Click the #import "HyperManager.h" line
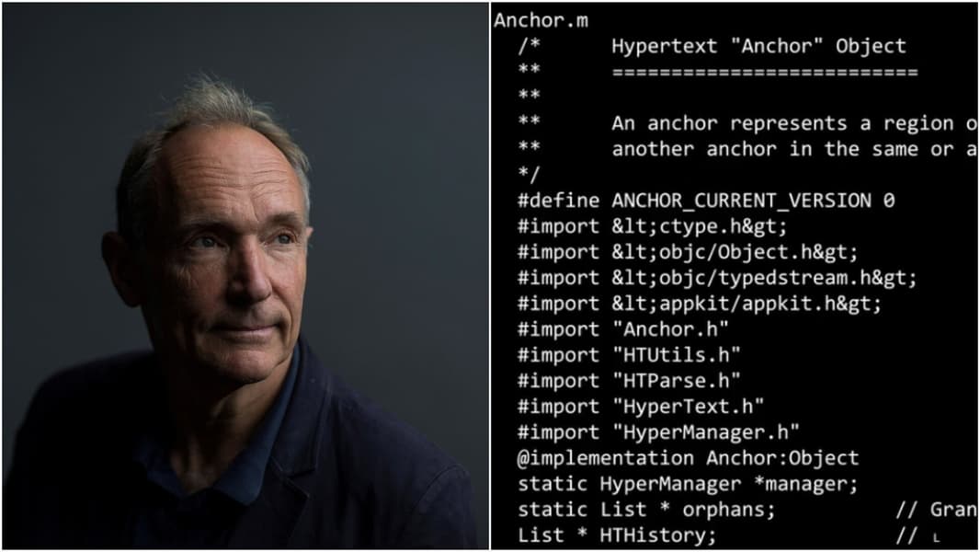The height and width of the screenshot is (552, 980). pyautogui.click(x=658, y=432)
